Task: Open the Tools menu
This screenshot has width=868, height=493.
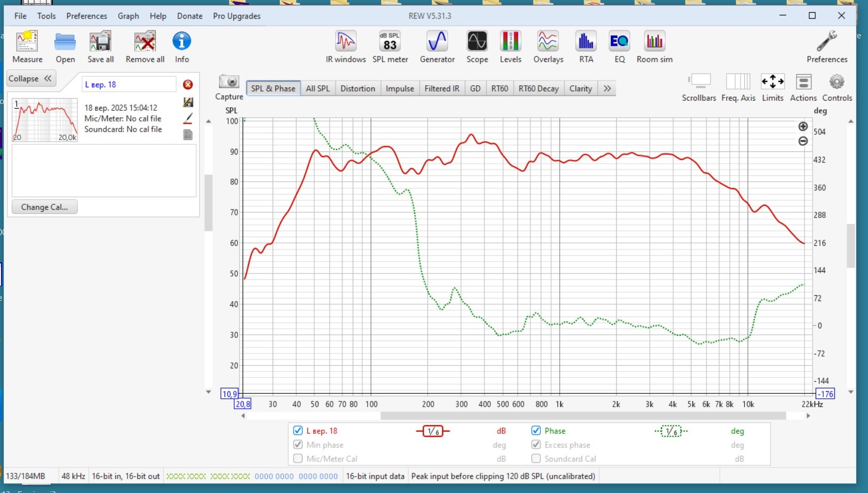Action: click(x=46, y=16)
